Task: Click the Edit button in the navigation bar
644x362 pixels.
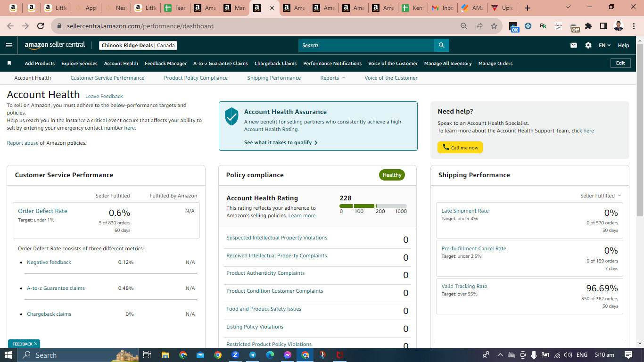Action: click(x=620, y=63)
